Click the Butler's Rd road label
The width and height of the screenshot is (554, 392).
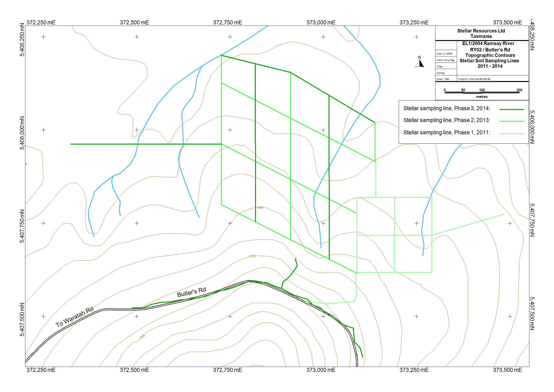coord(192,292)
